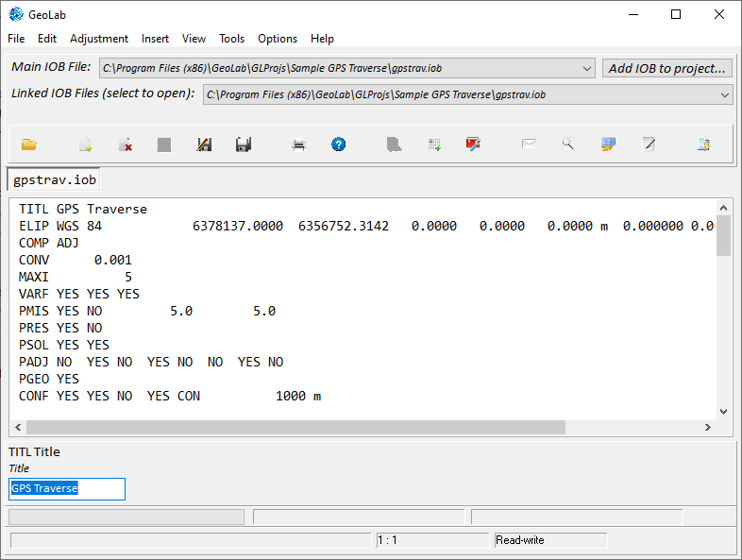Click the floppy disk save icon
Screen dimensions: 742x560
tap(244, 144)
